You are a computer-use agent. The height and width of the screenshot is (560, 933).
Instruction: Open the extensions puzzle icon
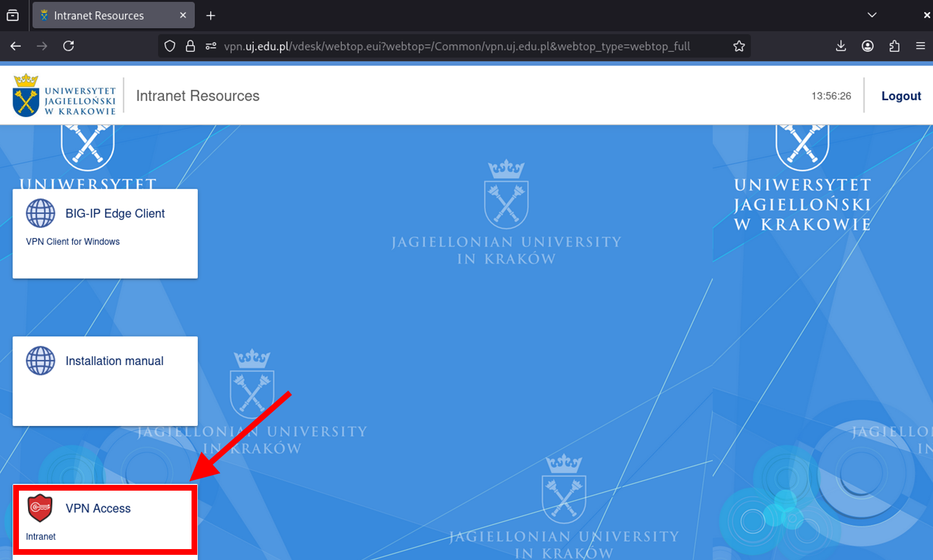tap(894, 46)
